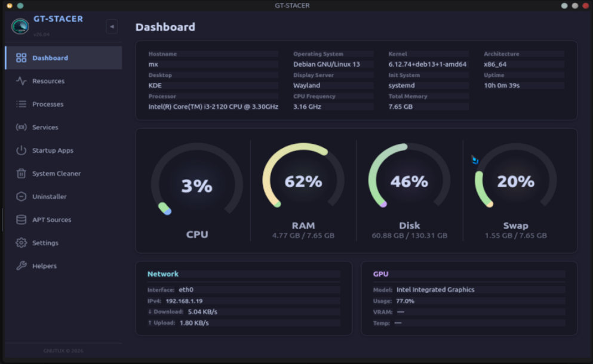The width and height of the screenshot is (593, 364).
Task: Click the IPv4 address 192.168.1.19
Action: (184, 301)
